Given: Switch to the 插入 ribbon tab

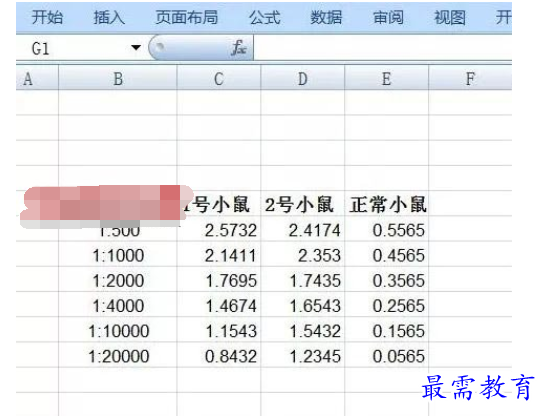Looking at the screenshot, I should tap(109, 17).
